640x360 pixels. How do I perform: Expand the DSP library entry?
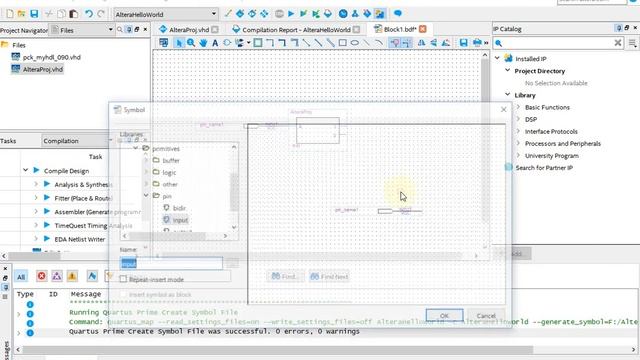tap(518, 119)
